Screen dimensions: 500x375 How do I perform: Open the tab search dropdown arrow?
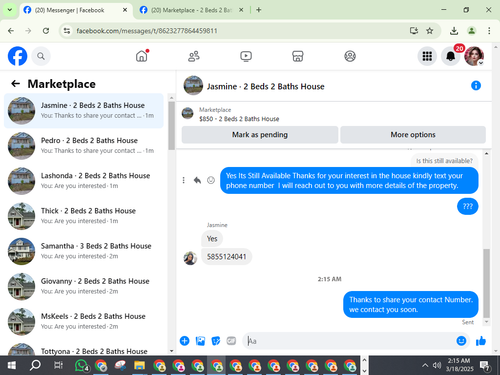(x=10, y=10)
